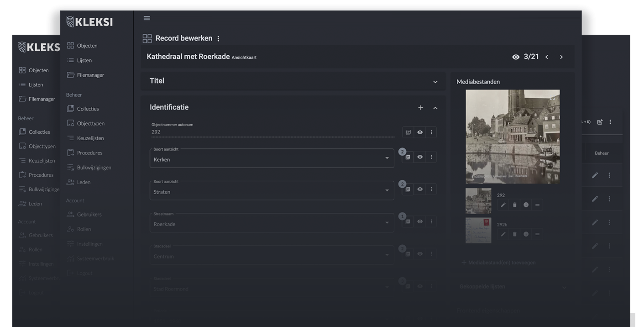Toggle visibility of Objectnummer autonum field
The image size is (644, 327).
419,132
